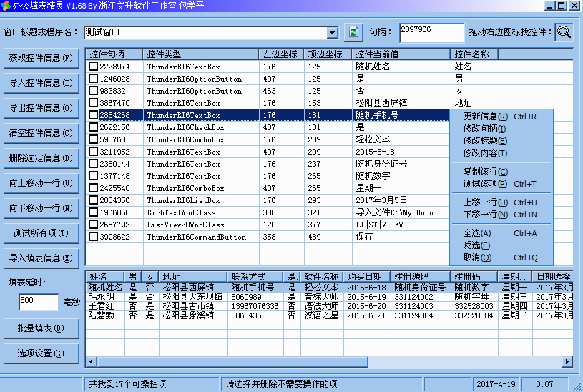Tick checkbox for handle 3998622
Viewport: 583px width, 392px height.
point(93,237)
